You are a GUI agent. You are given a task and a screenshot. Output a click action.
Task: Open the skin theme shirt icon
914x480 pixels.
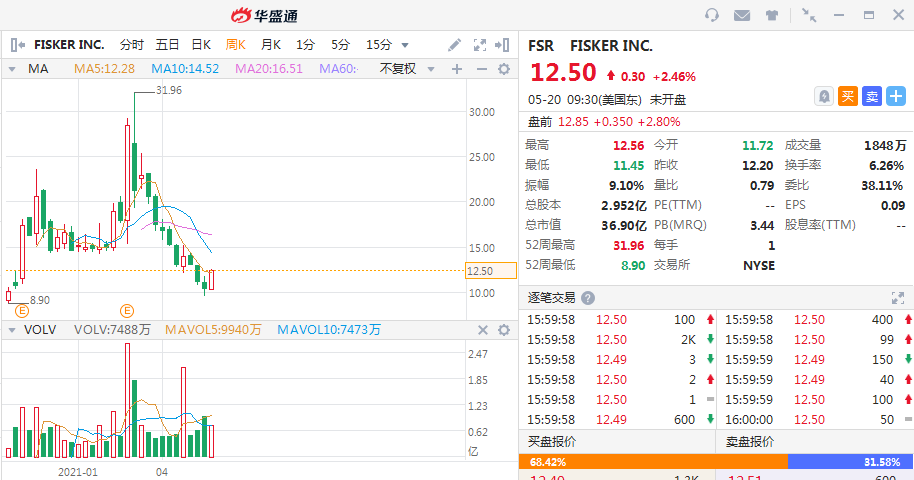click(772, 15)
